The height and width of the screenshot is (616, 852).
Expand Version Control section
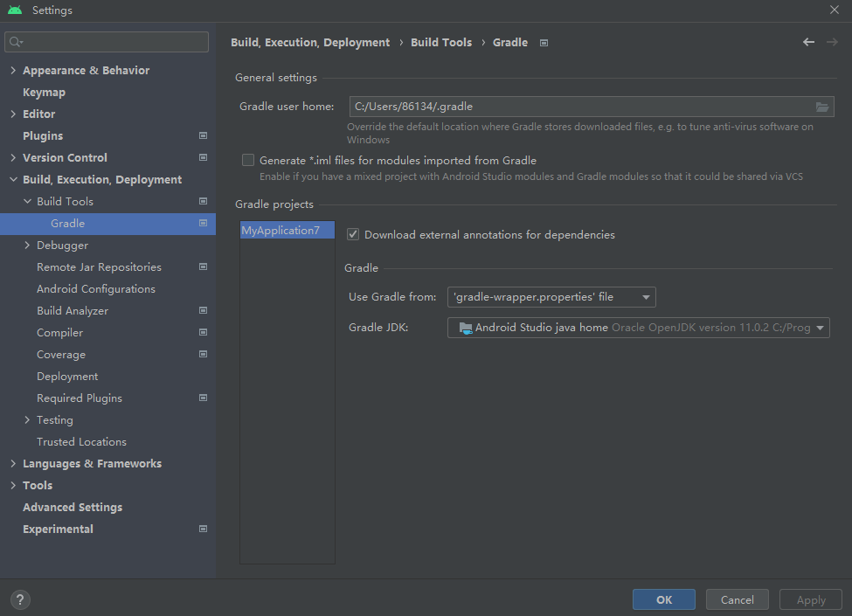click(14, 157)
